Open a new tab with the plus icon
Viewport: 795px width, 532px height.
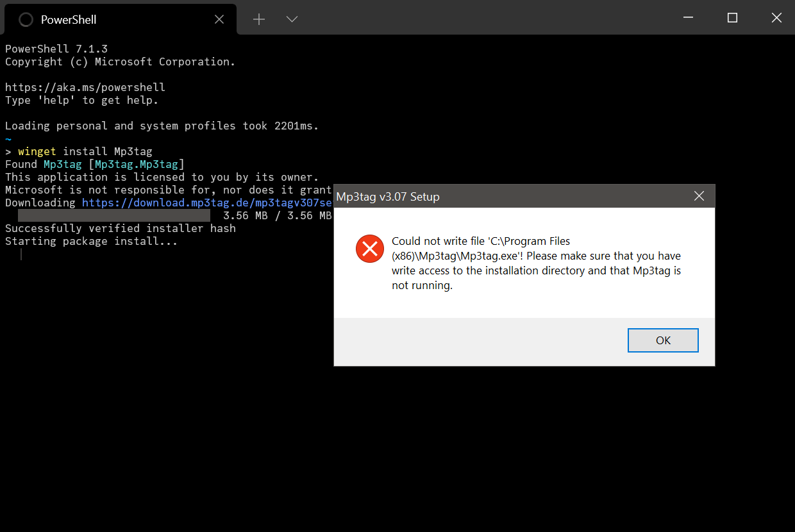(x=258, y=19)
